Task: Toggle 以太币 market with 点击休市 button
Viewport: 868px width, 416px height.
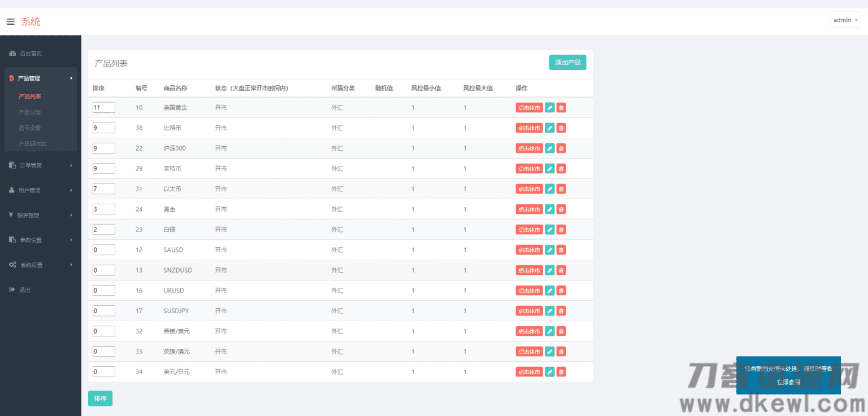Action: click(x=529, y=189)
